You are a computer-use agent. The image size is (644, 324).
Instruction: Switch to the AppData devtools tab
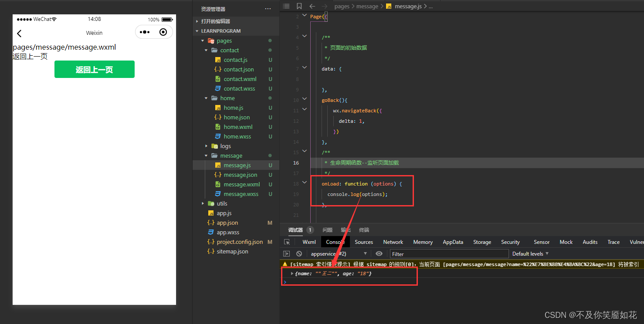pyautogui.click(x=453, y=242)
